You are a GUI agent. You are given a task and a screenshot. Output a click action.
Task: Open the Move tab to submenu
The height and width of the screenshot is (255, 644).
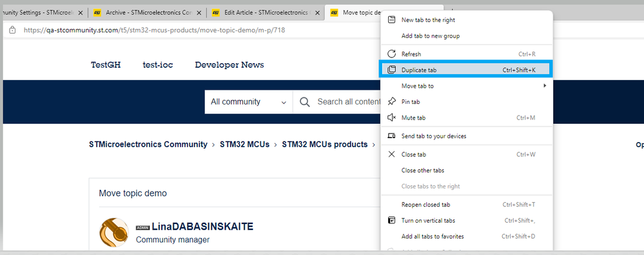pos(467,86)
